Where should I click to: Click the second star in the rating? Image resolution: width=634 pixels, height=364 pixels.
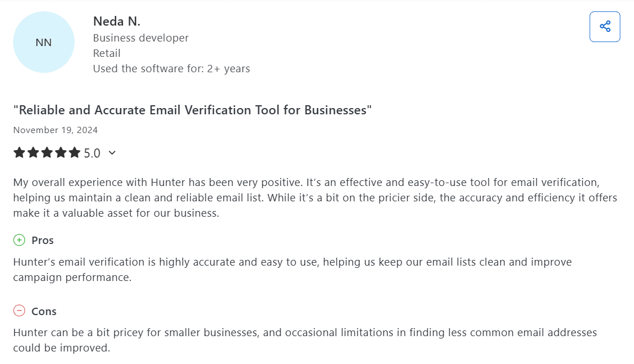click(x=33, y=152)
